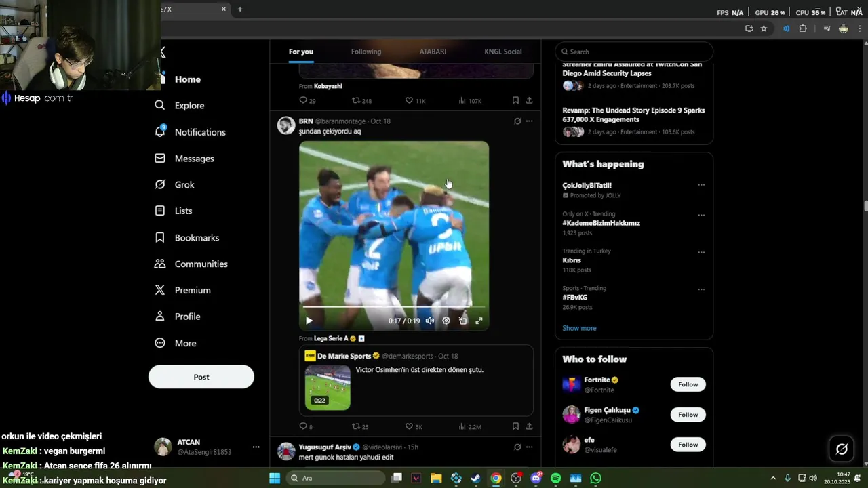Enter picture-in-picture on the video
Viewport: 868px width, 488px height.
pos(462,321)
